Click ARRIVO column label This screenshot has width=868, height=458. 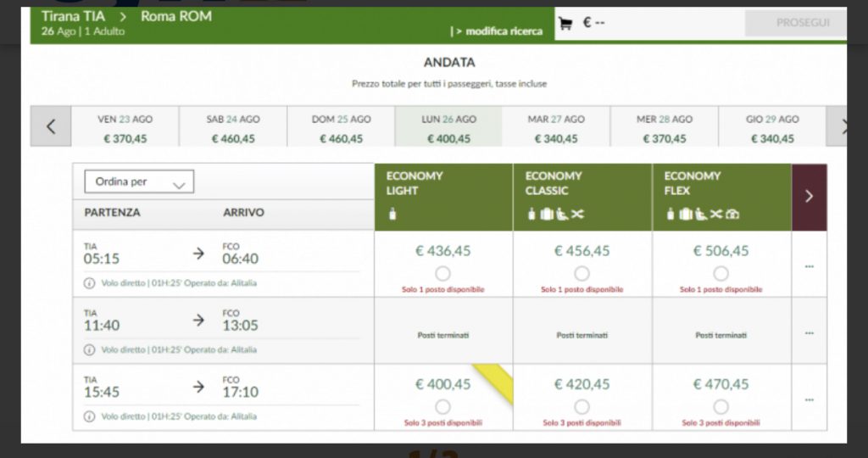point(243,213)
